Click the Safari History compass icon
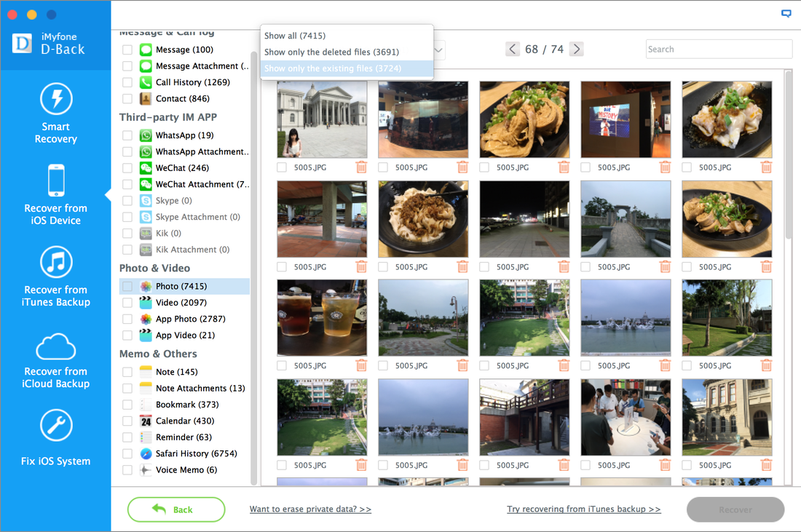 146,454
